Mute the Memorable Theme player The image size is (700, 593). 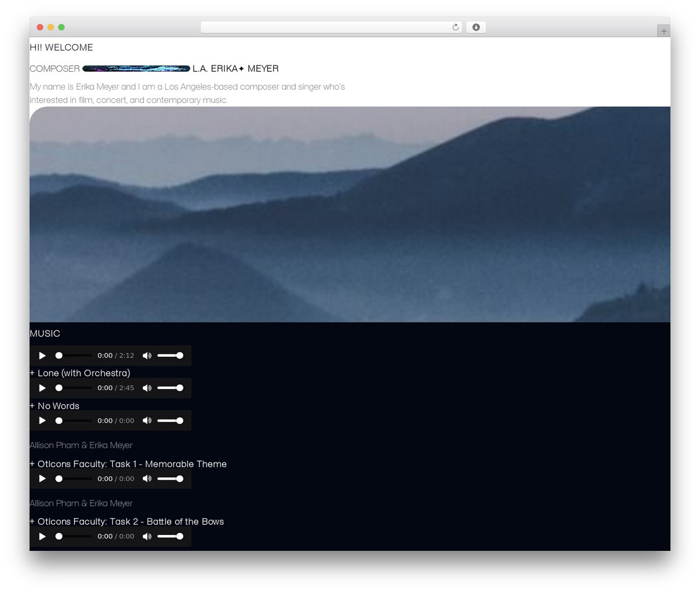click(147, 479)
